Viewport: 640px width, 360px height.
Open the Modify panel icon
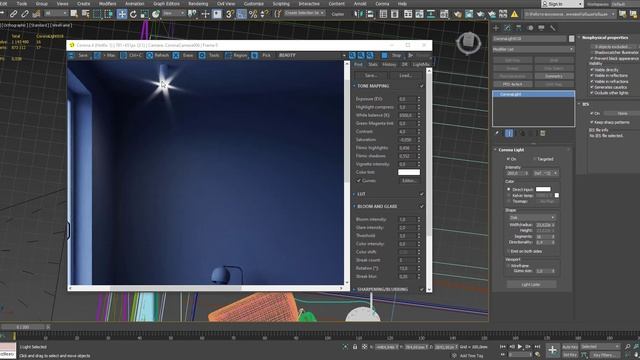point(507,28)
